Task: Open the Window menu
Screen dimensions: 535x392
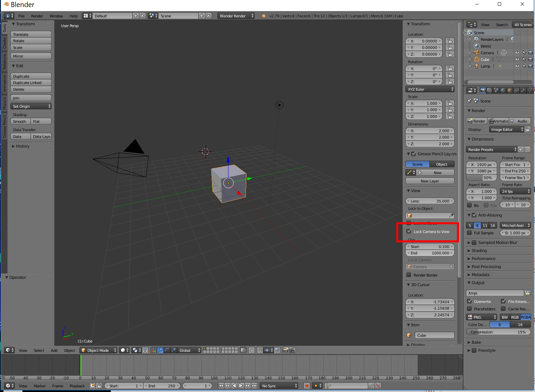Action: pyautogui.click(x=56, y=16)
